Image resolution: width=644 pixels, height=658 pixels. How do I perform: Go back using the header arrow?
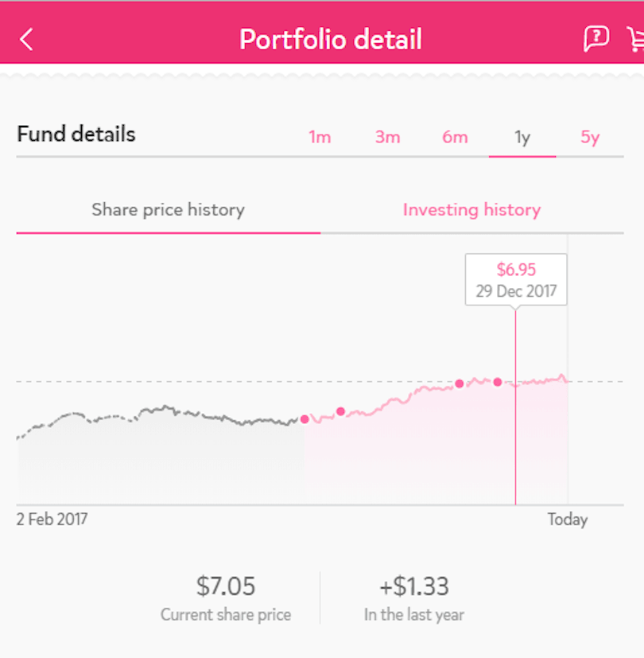coord(27,39)
